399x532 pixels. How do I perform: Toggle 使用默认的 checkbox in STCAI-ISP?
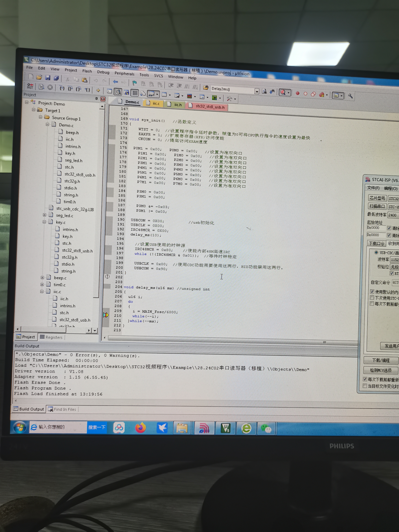[372, 292]
